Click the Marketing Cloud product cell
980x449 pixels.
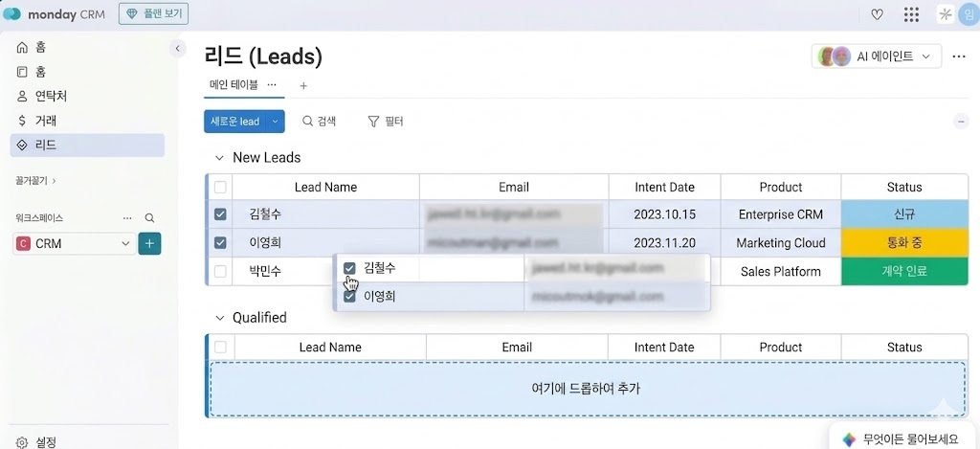(781, 242)
